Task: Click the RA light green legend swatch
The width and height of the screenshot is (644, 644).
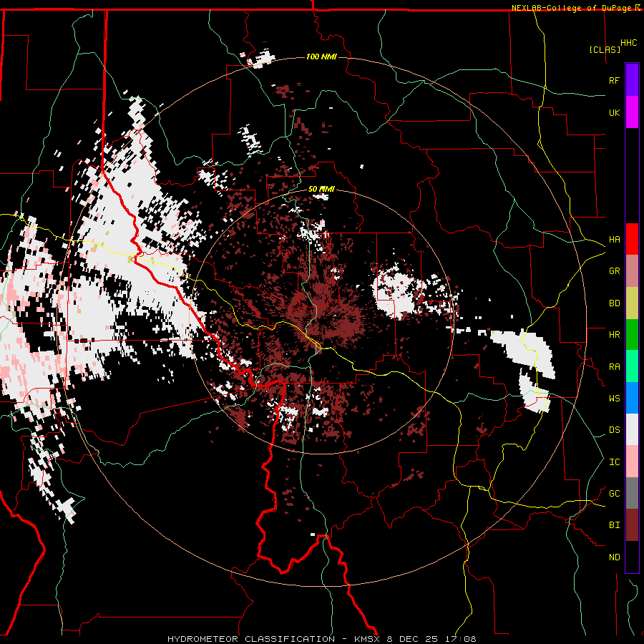Action: click(x=632, y=366)
